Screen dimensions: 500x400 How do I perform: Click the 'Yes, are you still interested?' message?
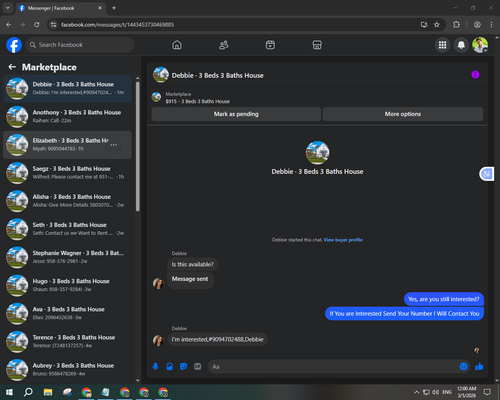[x=444, y=299]
